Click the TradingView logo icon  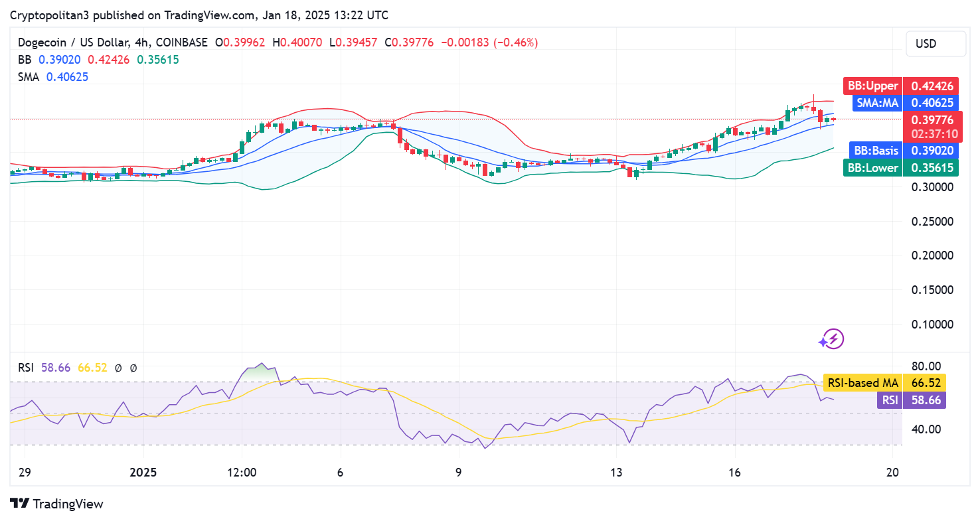(x=19, y=504)
